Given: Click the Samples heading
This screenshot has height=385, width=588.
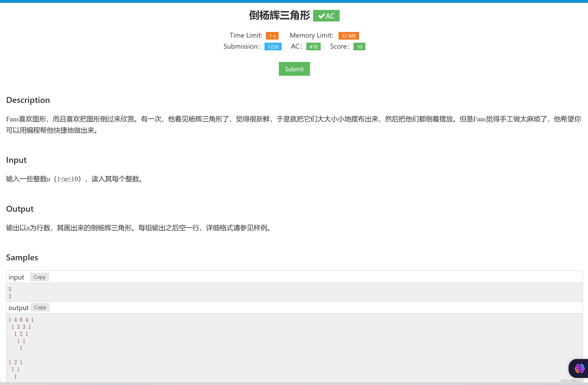Looking at the screenshot, I should click(22, 258).
